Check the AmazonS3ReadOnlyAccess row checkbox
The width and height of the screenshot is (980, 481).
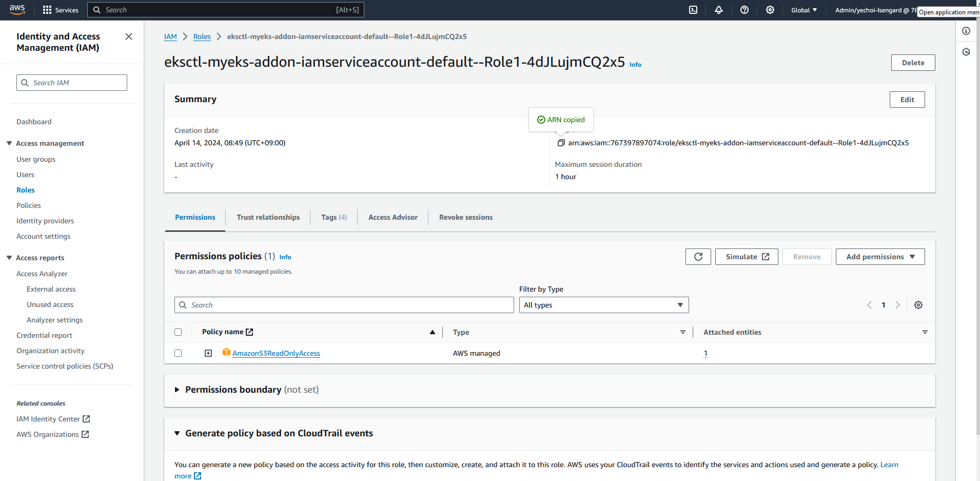(178, 353)
